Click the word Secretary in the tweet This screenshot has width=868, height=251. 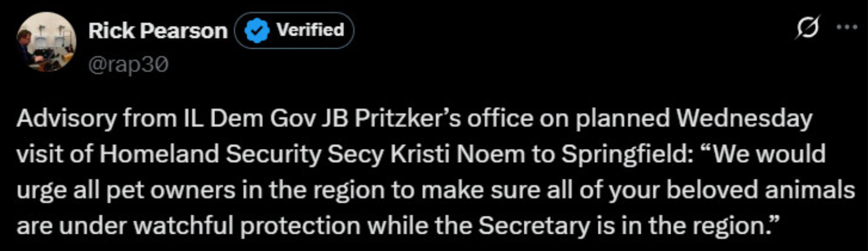(534, 226)
